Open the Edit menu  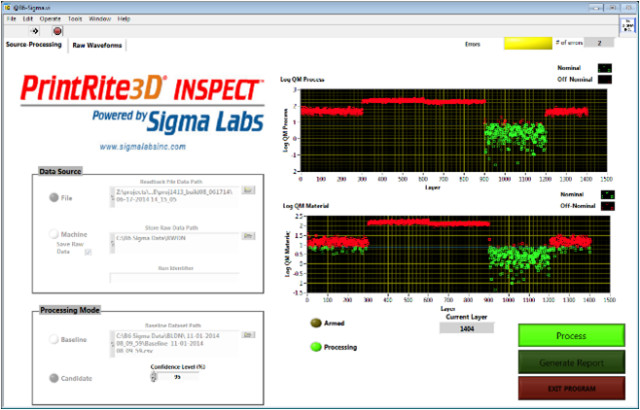point(28,19)
